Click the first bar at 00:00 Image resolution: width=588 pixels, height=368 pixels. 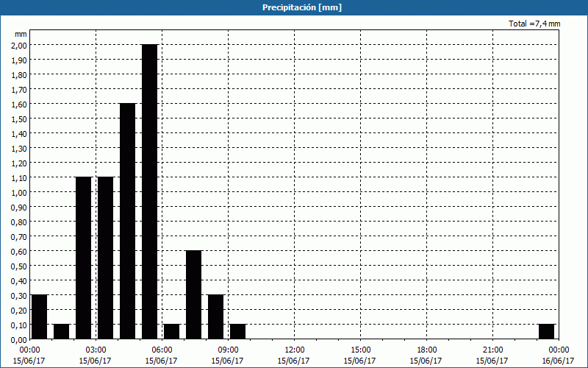point(40,317)
